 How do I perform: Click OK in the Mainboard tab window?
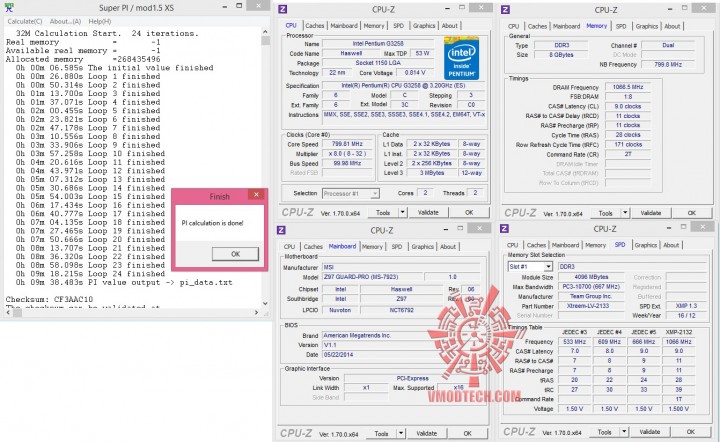(x=467, y=433)
